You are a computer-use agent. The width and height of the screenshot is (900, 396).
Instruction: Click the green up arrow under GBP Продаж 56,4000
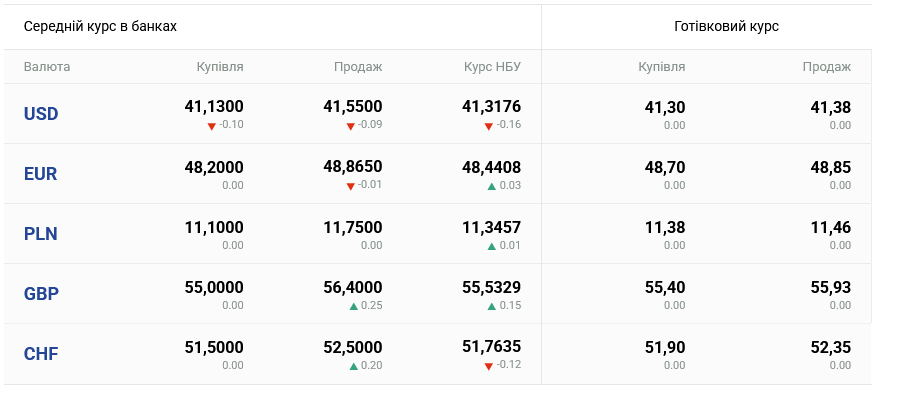pos(354,306)
